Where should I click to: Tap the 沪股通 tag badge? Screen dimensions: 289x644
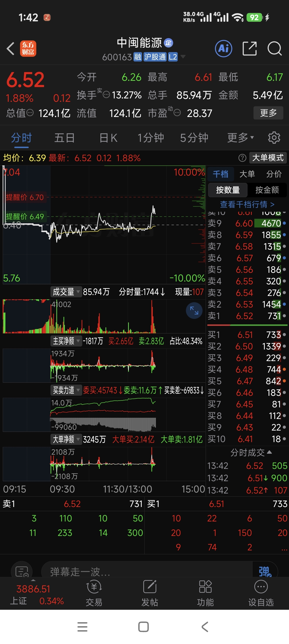click(155, 57)
